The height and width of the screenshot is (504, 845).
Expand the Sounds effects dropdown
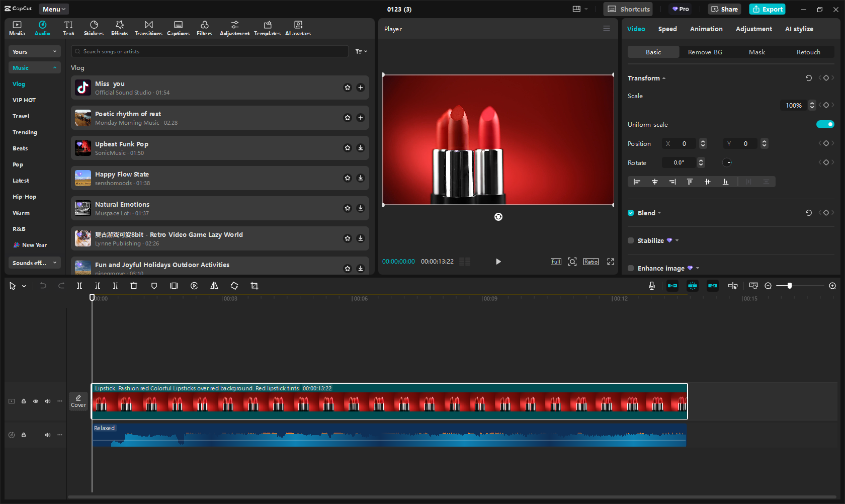point(34,263)
